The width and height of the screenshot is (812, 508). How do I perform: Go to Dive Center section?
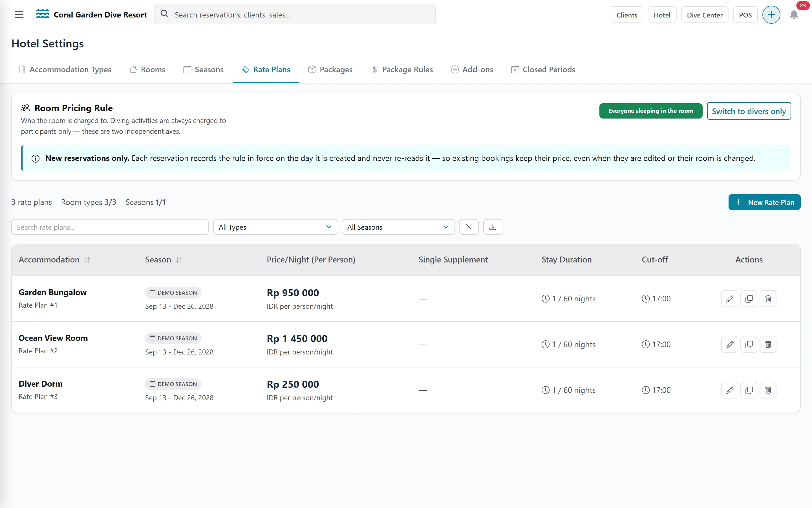[704, 15]
